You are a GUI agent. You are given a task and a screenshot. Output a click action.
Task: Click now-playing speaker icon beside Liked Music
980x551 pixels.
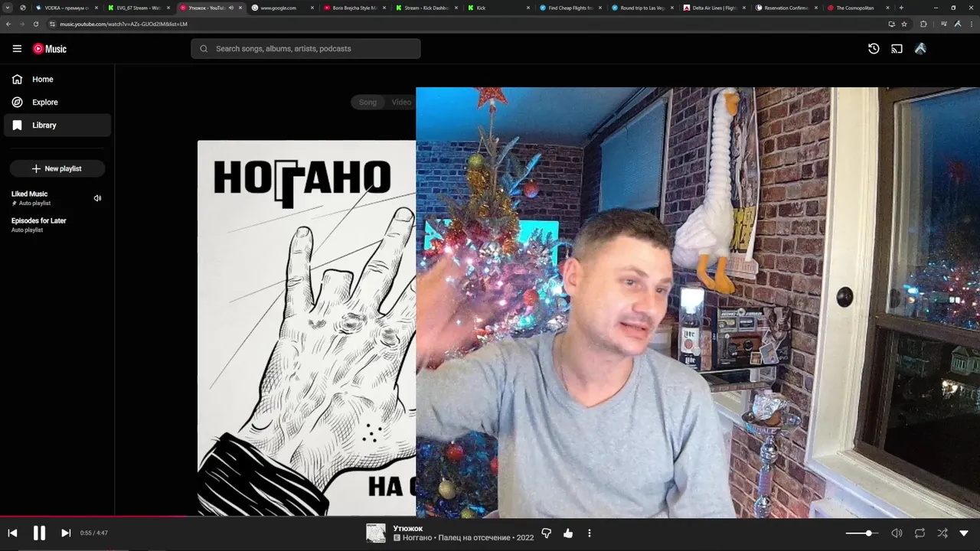(97, 198)
